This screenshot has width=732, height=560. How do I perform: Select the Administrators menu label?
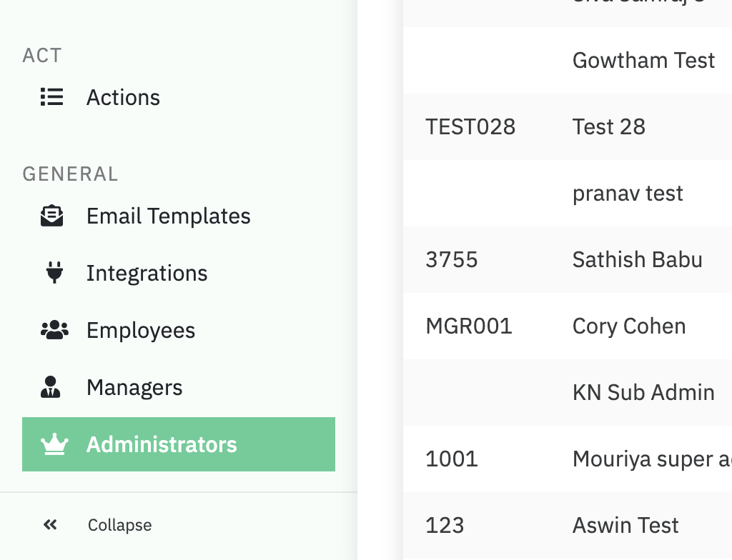(x=162, y=444)
